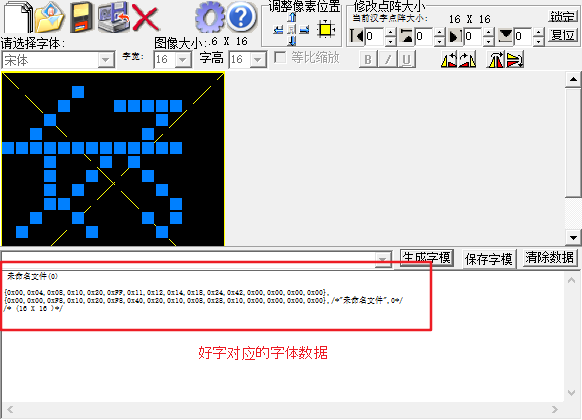This screenshot has height=420, width=582.
Task: Click the 未命名文件(0) header text
Action: (32, 276)
